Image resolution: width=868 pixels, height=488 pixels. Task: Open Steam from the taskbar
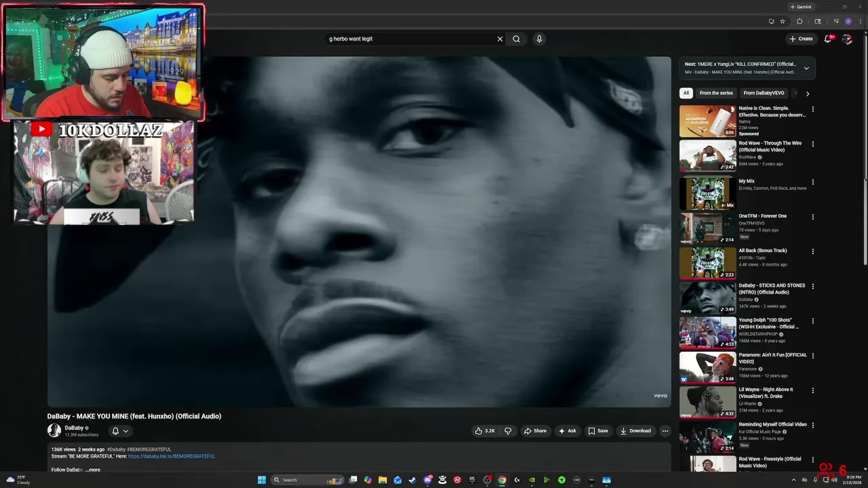[413, 480]
